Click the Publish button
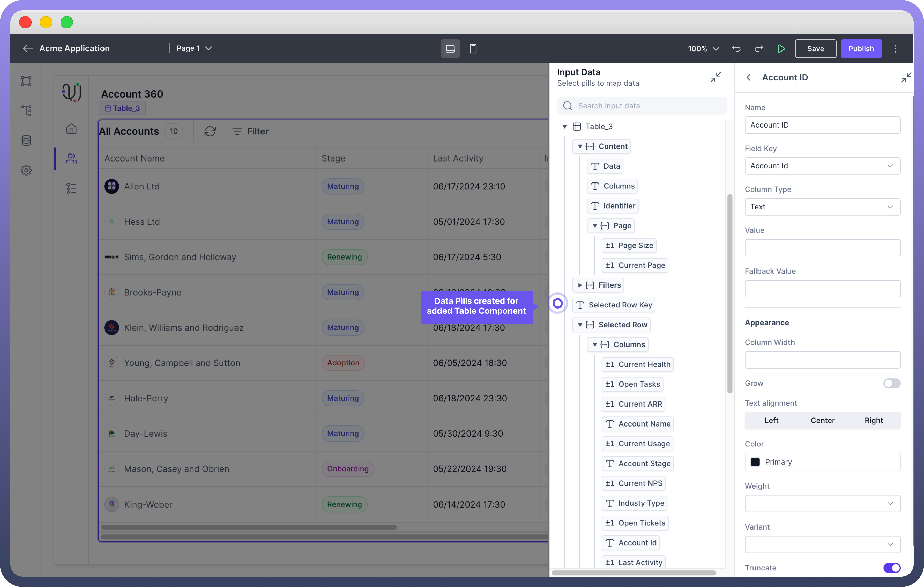 [861, 48]
